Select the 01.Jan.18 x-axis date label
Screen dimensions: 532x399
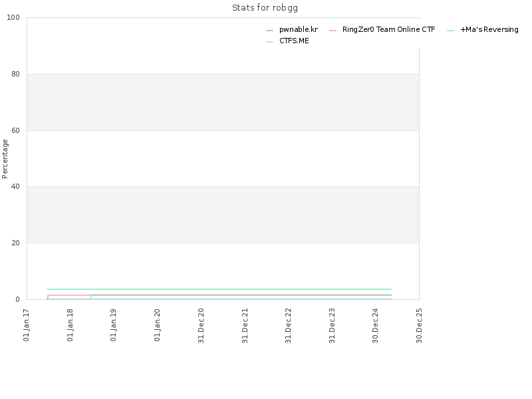70,325
